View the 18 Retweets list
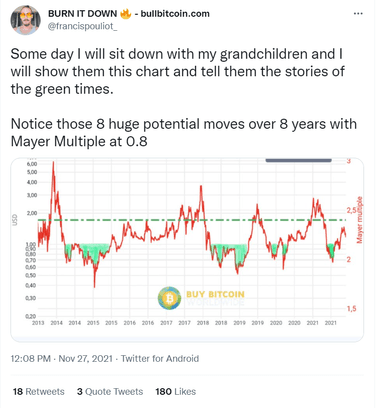Screen dimensions: 376x408 pos(39,391)
